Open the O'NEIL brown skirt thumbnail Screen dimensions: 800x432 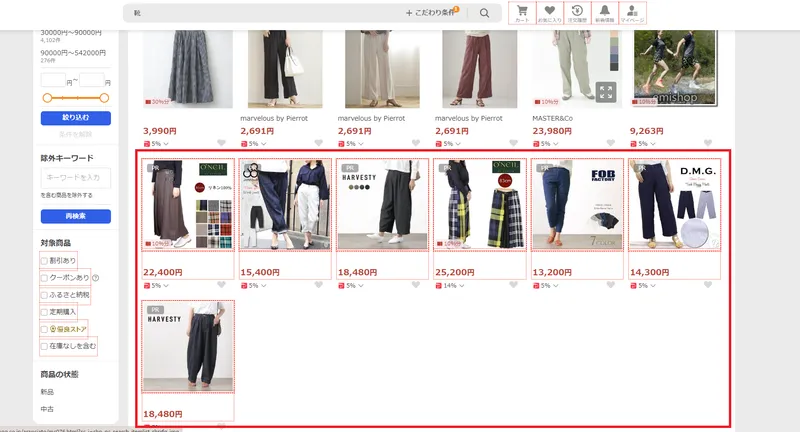[x=188, y=205]
